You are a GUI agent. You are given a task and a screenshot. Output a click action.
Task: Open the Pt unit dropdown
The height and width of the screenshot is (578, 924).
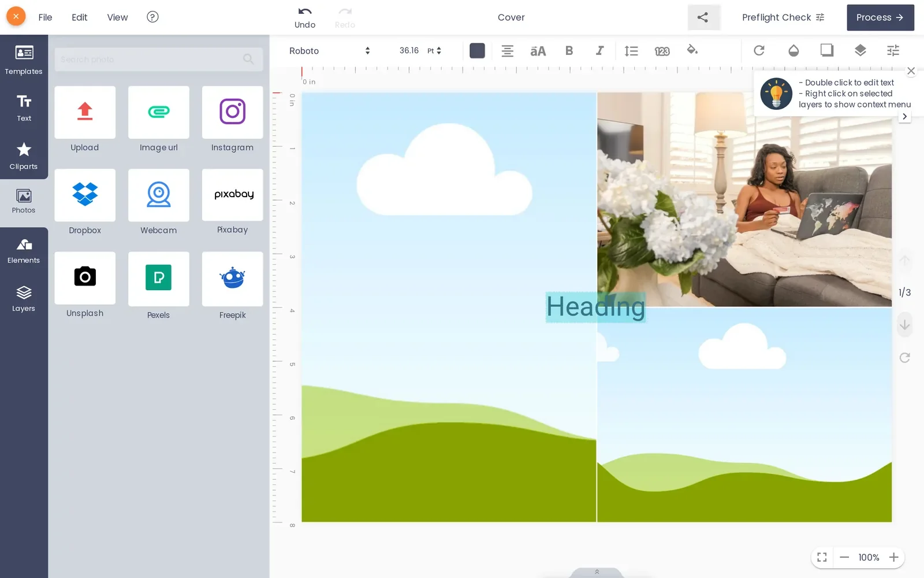tap(434, 51)
